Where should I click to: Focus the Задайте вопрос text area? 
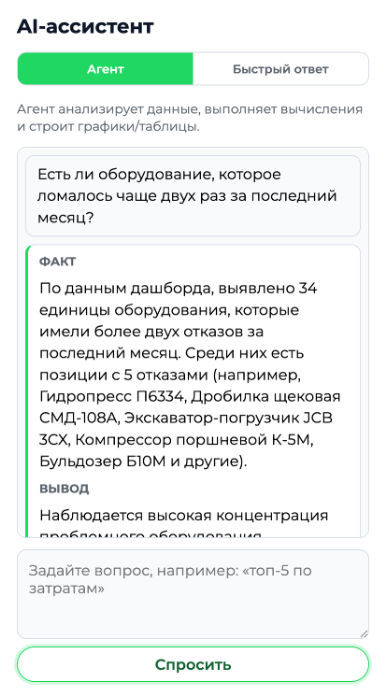[x=193, y=594]
